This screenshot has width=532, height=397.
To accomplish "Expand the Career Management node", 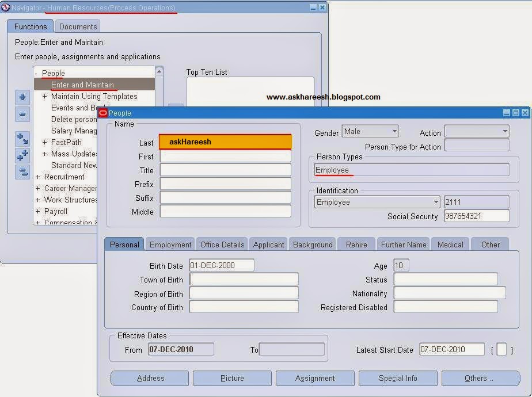I will 37,189.
